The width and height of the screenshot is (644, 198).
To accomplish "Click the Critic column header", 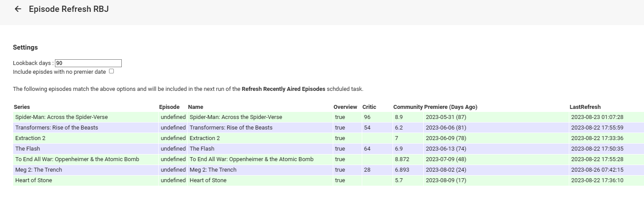I will [369, 107].
